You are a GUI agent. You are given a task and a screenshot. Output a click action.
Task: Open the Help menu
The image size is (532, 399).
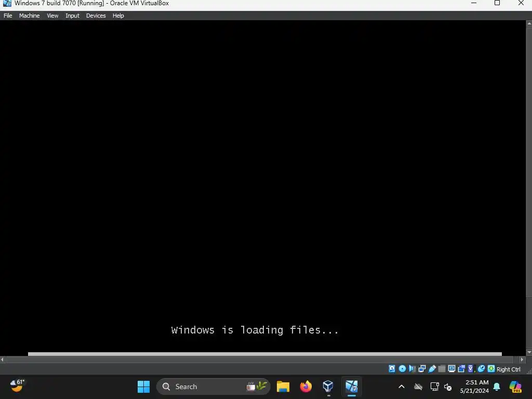118,16
